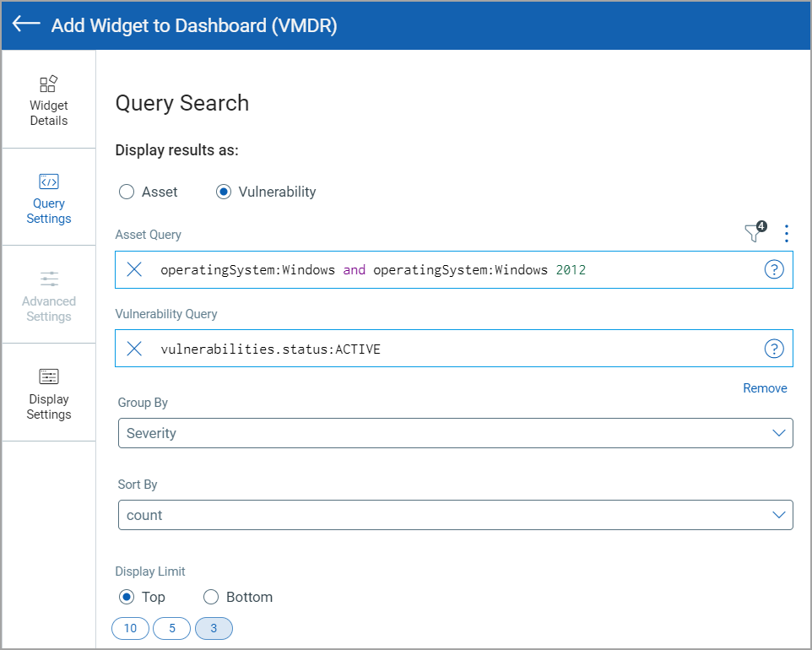Choose the Top display limit option

click(127, 597)
